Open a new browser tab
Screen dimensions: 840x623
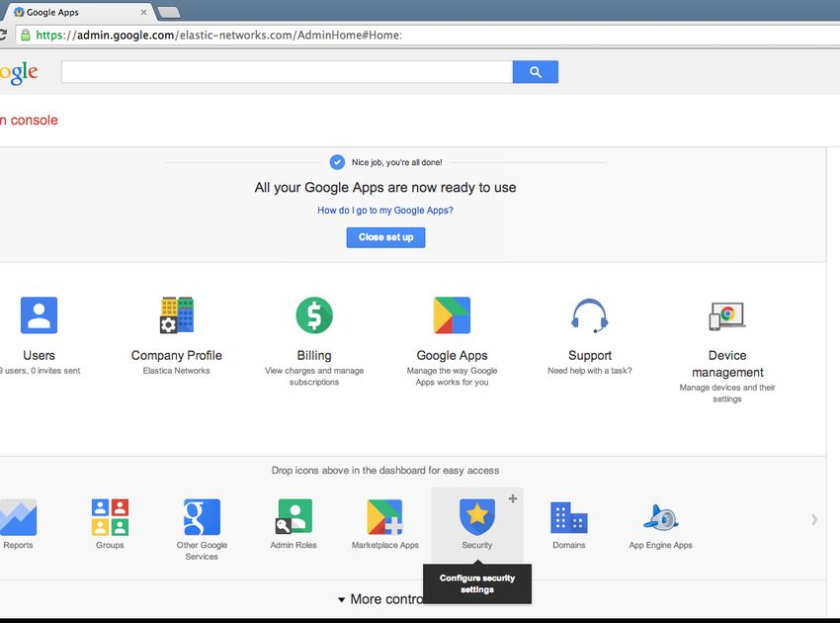pyautogui.click(x=169, y=12)
